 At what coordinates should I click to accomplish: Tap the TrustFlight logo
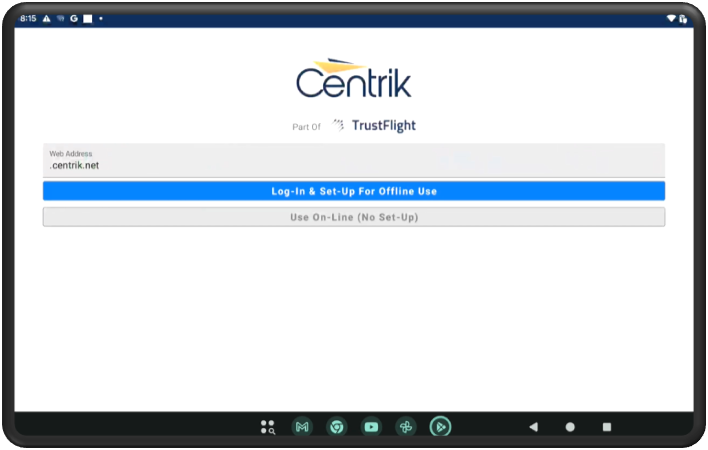coord(374,126)
